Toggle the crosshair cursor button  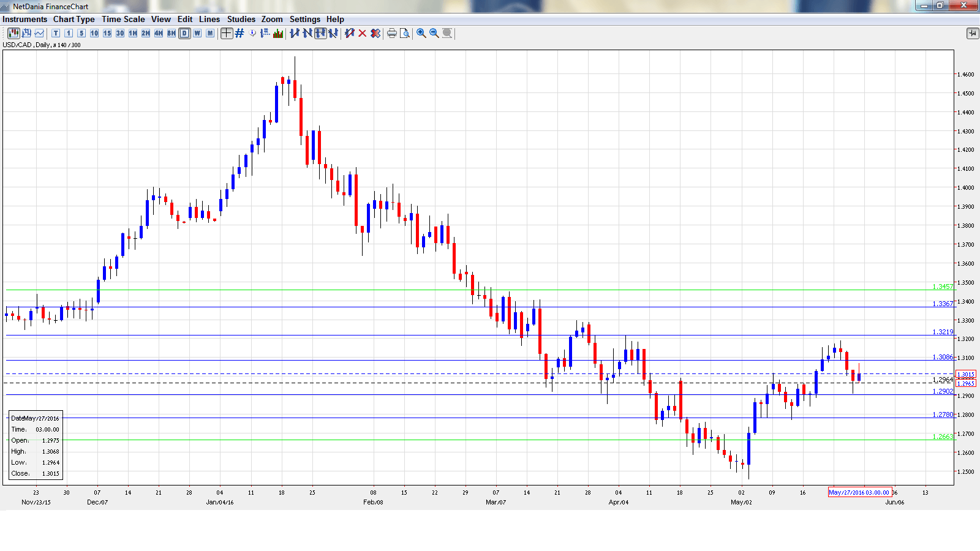point(227,33)
